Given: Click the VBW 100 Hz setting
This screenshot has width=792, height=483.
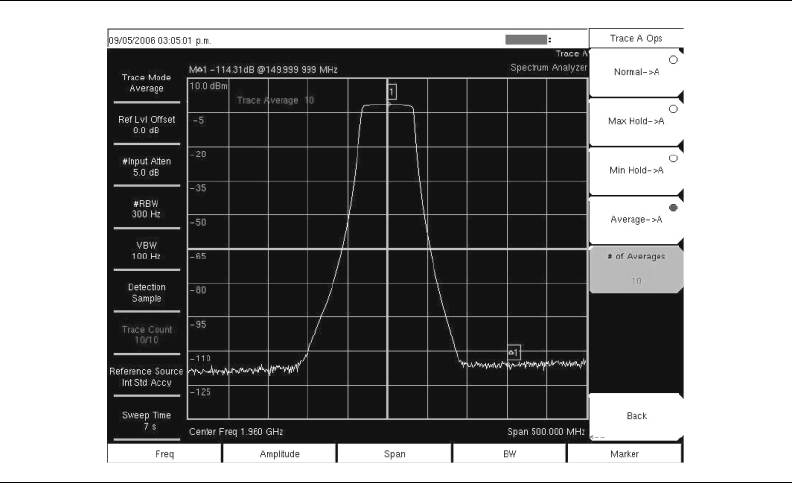Looking at the screenshot, I should 146,251.
